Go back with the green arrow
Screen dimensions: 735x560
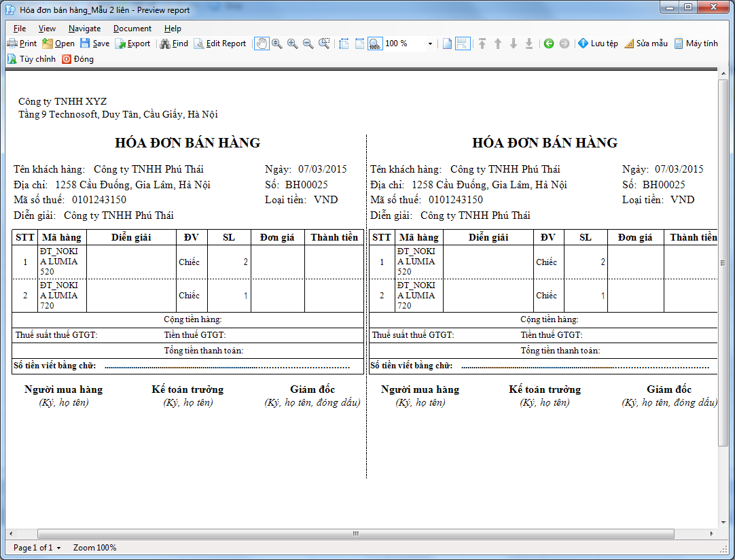click(x=549, y=43)
